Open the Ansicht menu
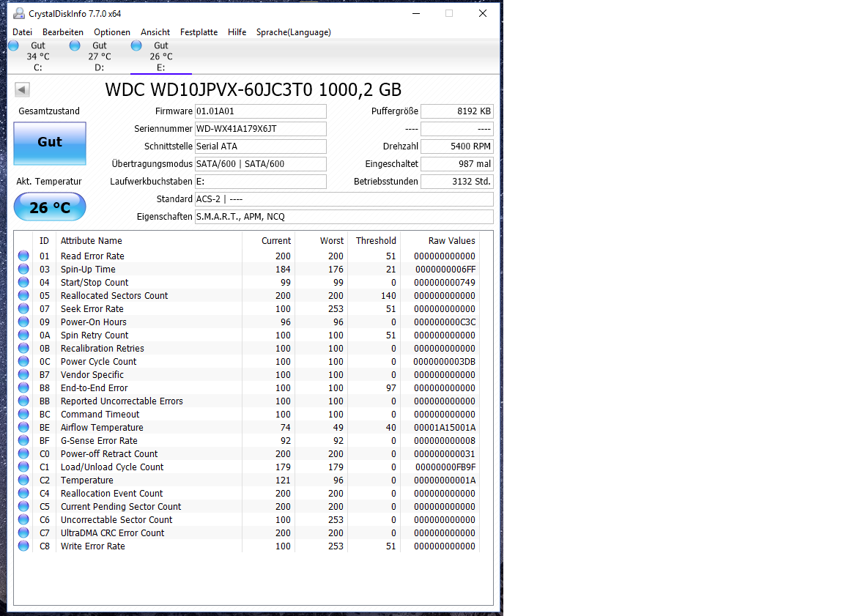 tap(155, 32)
